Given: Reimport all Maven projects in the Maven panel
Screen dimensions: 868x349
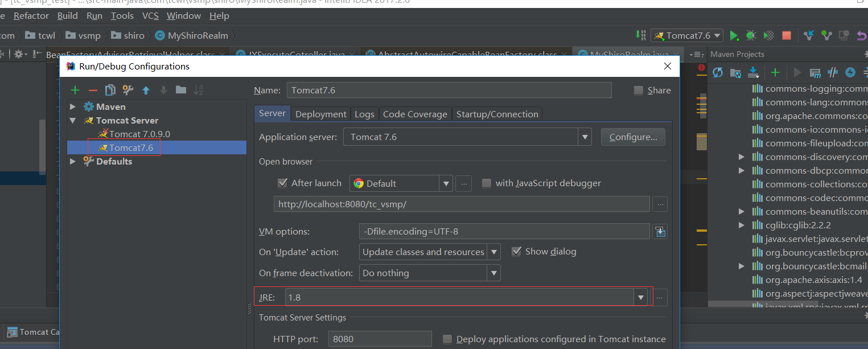Looking at the screenshot, I should (x=718, y=72).
